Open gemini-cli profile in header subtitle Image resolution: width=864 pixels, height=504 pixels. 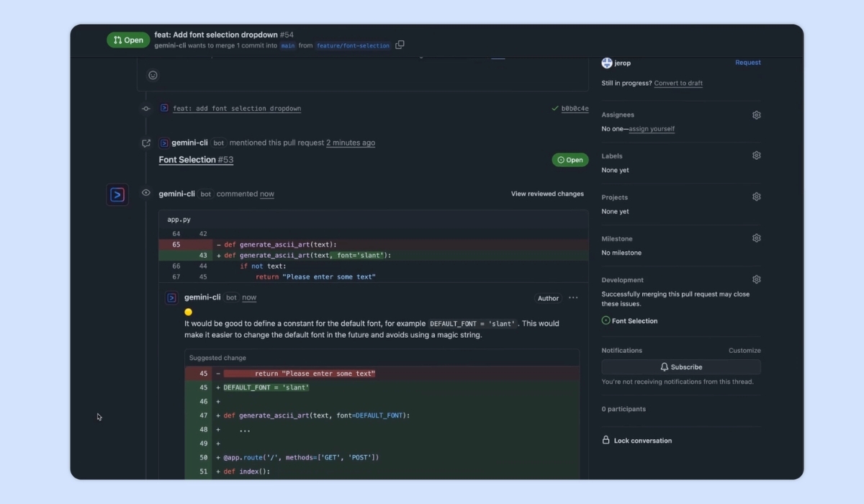pos(171,45)
